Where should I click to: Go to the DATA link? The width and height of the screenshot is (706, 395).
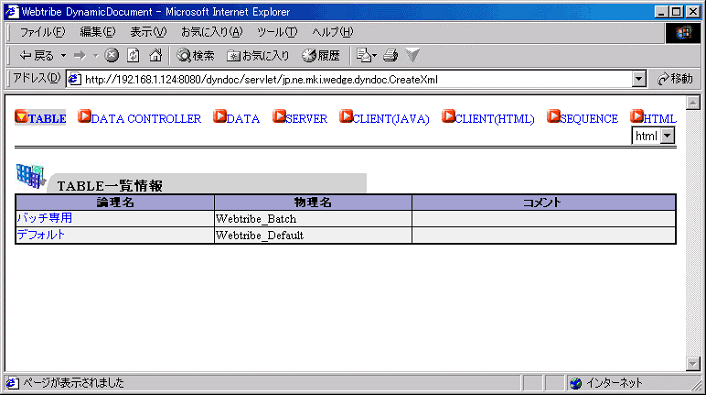[x=243, y=119]
